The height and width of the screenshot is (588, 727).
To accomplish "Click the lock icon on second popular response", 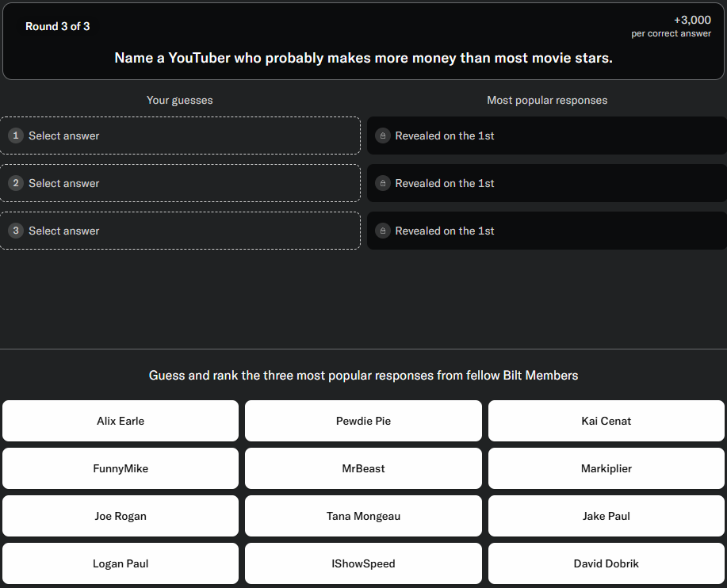I will point(383,183).
